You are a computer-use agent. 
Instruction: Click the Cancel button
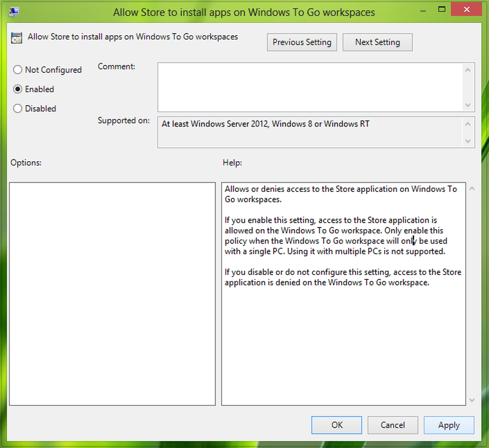pyautogui.click(x=393, y=425)
